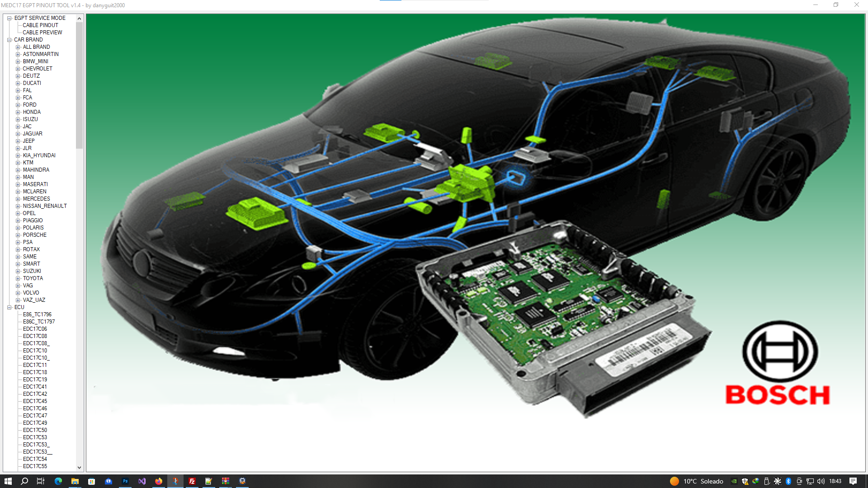The height and width of the screenshot is (488, 868).
Task: Select CABLE PINOUT item
Action: tap(40, 25)
